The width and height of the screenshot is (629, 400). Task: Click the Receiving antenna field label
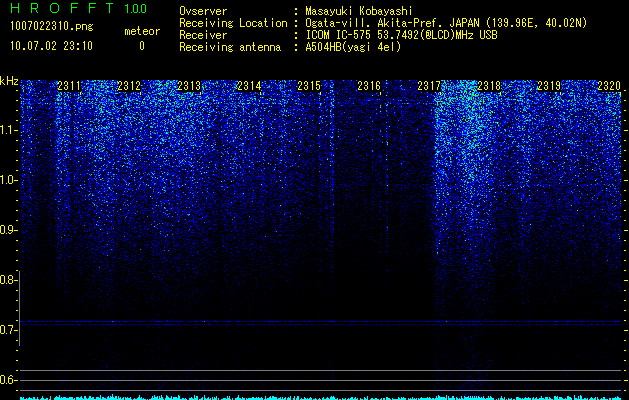coord(230,47)
